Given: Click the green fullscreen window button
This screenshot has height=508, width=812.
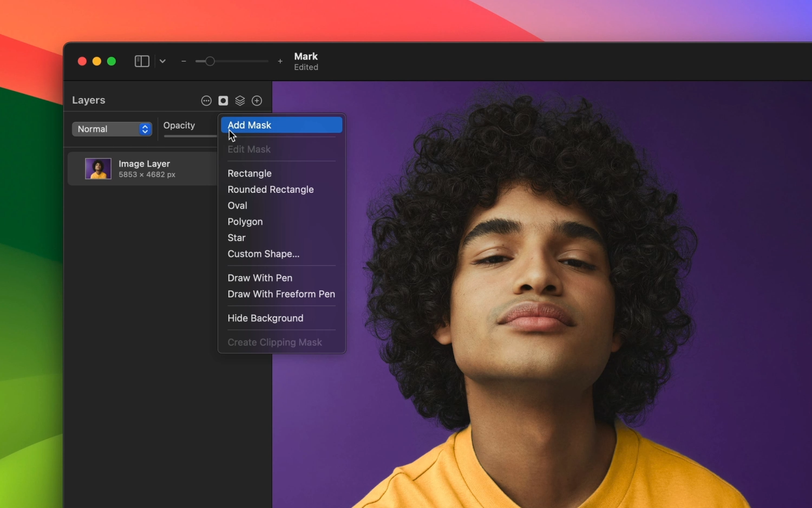Looking at the screenshot, I should [112, 61].
